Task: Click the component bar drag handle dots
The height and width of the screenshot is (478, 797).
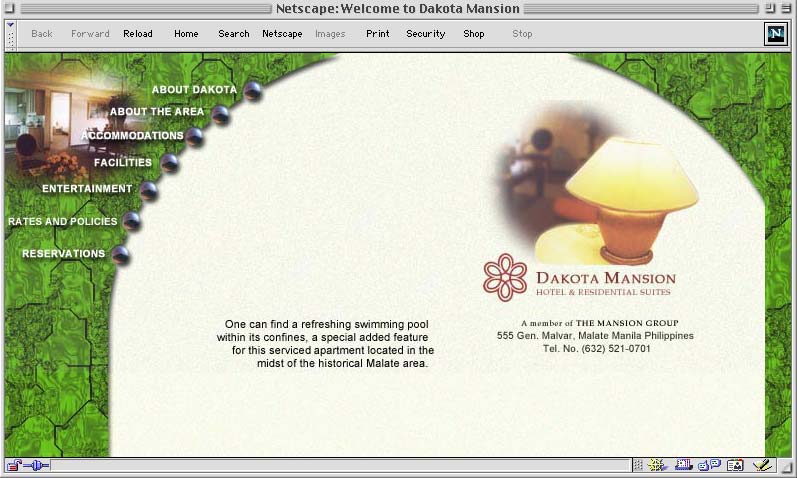Action: coord(638,465)
